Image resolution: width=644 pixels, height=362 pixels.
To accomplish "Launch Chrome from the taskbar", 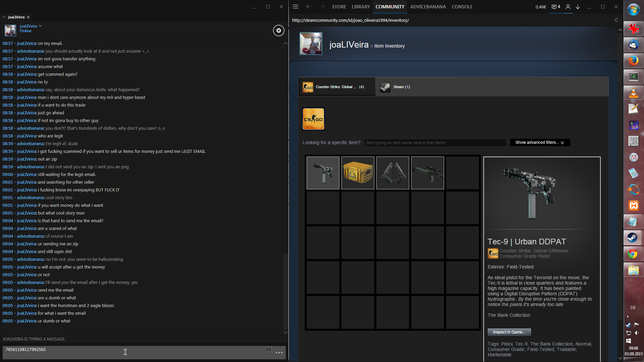I will point(633,254).
